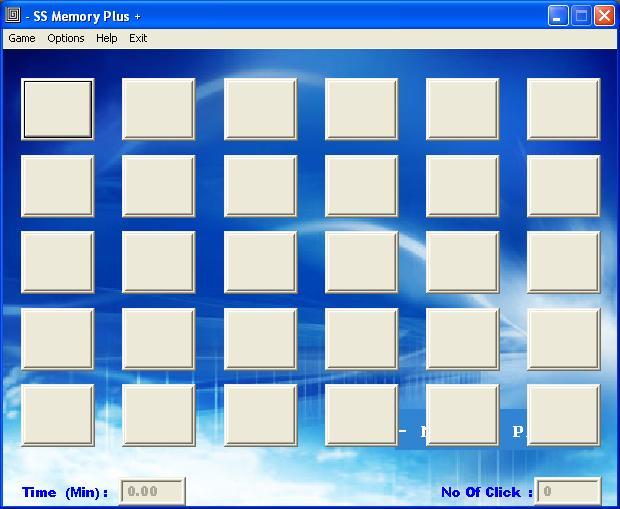This screenshot has height=509, width=620.
Task: Flip the card in row three, column two
Action: point(159,262)
